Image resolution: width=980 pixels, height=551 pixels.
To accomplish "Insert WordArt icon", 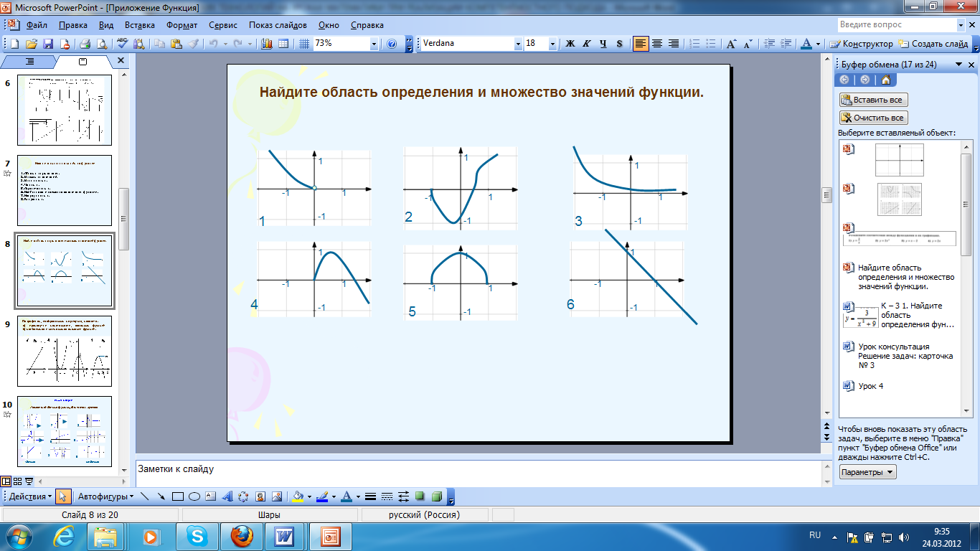I will pyautogui.click(x=227, y=496).
